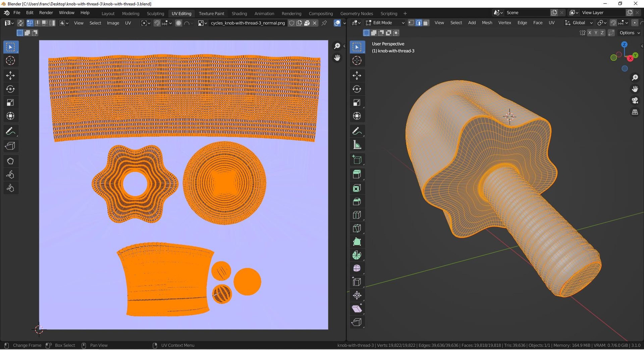
Task: Switch to the Shading workspace tab
Action: 239,13
